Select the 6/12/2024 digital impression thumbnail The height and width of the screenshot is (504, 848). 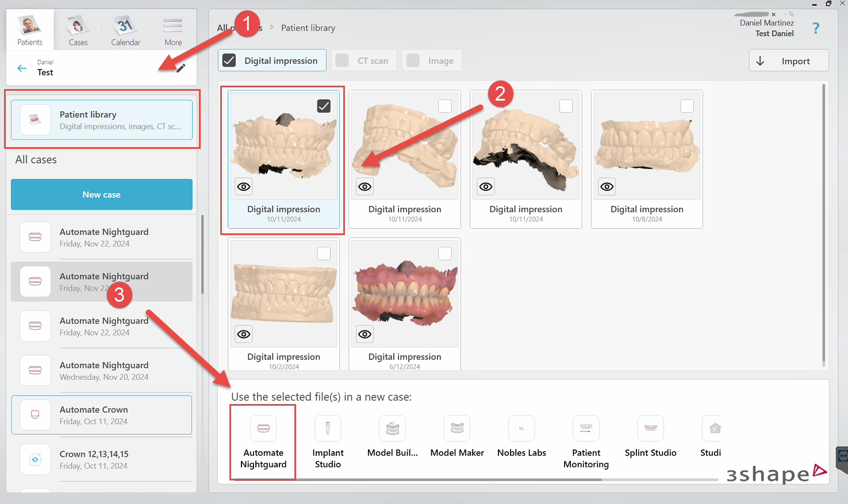coord(404,293)
